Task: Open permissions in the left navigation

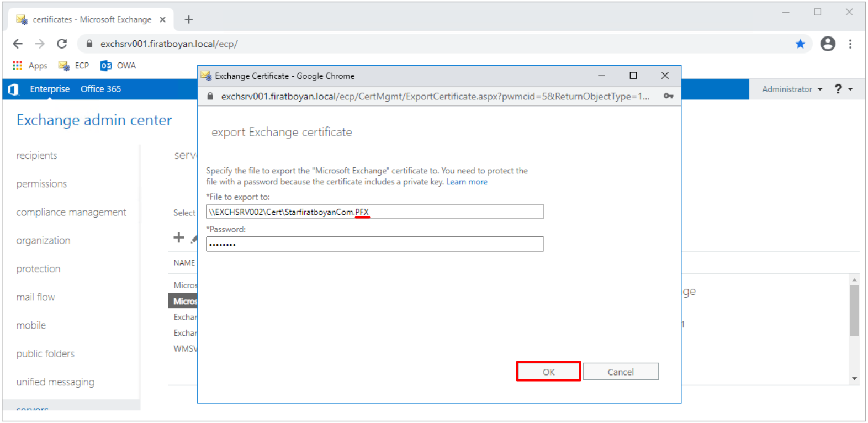Action: click(41, 184)
